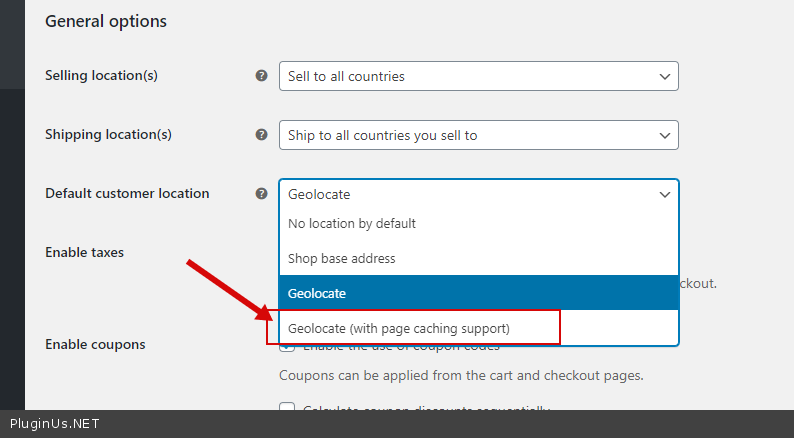Click help icon beside Default customer location

click(261, 194)
